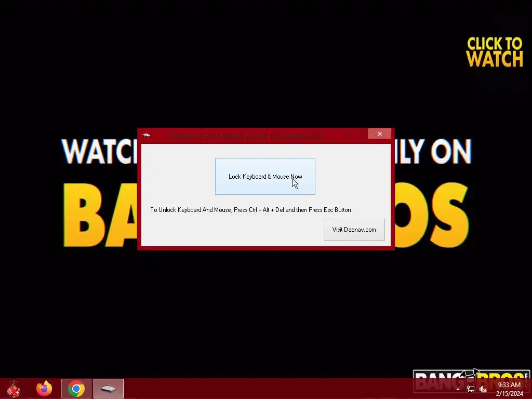The height and width of the screenshot is (399, 532).
Task: Click the locker app icon in title bar
Action: pos(146,135)
